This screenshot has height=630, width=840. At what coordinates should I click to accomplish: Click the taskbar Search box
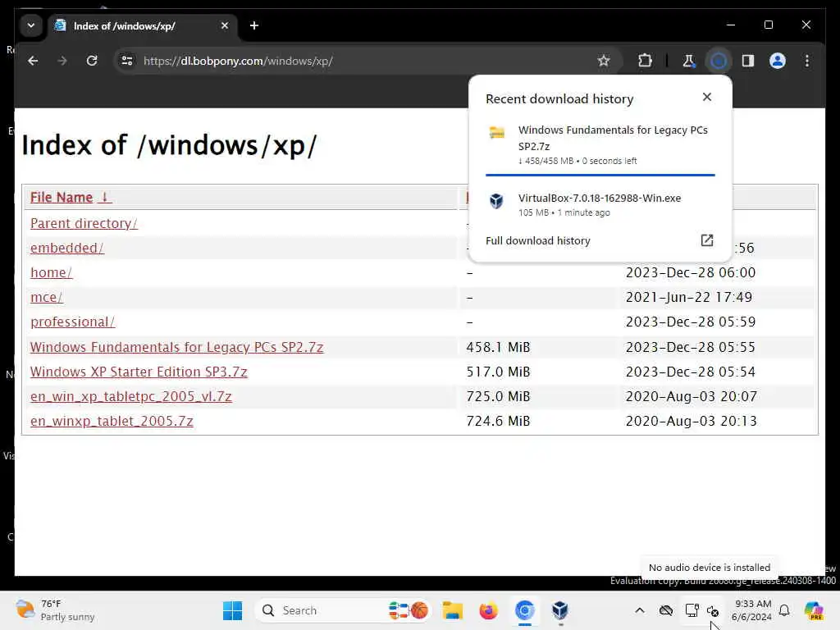pos(343,610)
